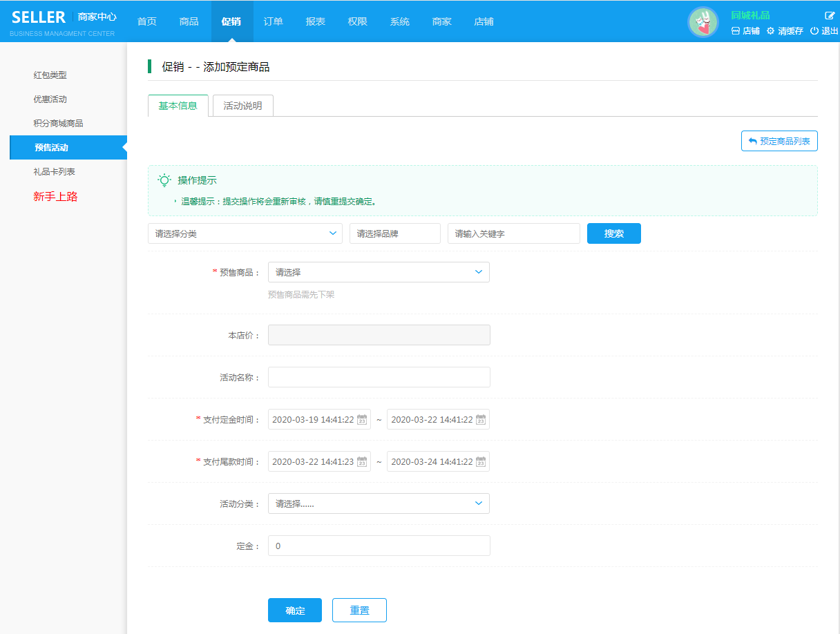840x634 pixels.
Task: Open calendar for balance payment start time
Action: point(362,462)
